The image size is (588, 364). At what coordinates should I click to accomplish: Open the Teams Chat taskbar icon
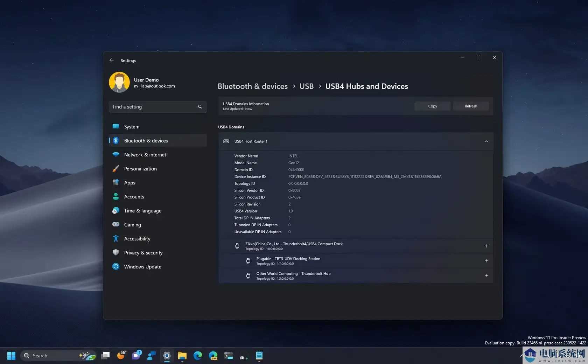136,356
